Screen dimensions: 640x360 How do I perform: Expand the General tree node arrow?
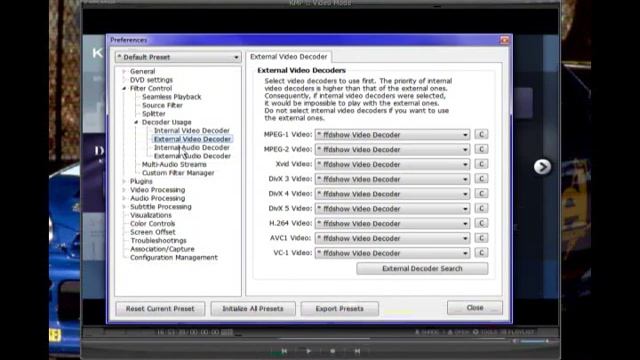coord(124,71)
